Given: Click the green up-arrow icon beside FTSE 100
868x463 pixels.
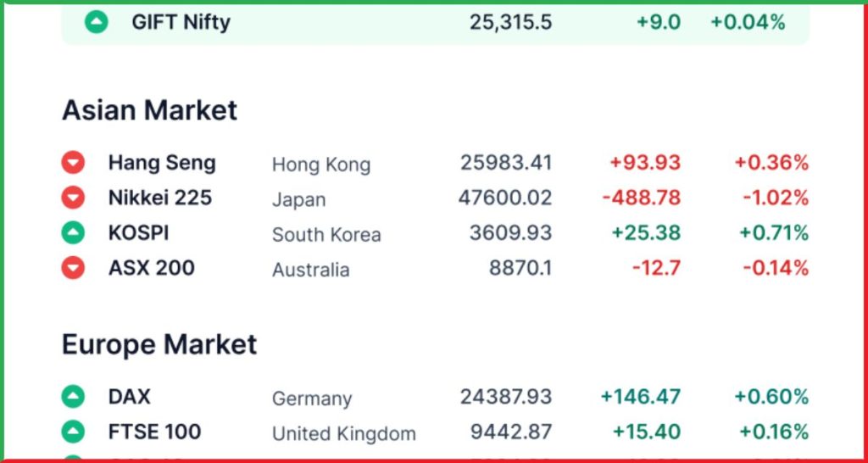Looking at the screenshot, I should [x=73, y=432].
